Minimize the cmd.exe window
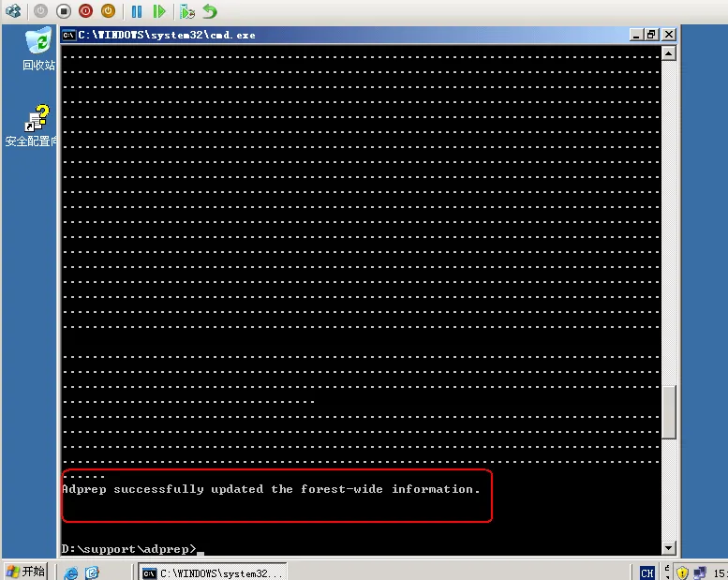This screenshot has width=728, height=580. pyautogui.click(x=636, y=35)
